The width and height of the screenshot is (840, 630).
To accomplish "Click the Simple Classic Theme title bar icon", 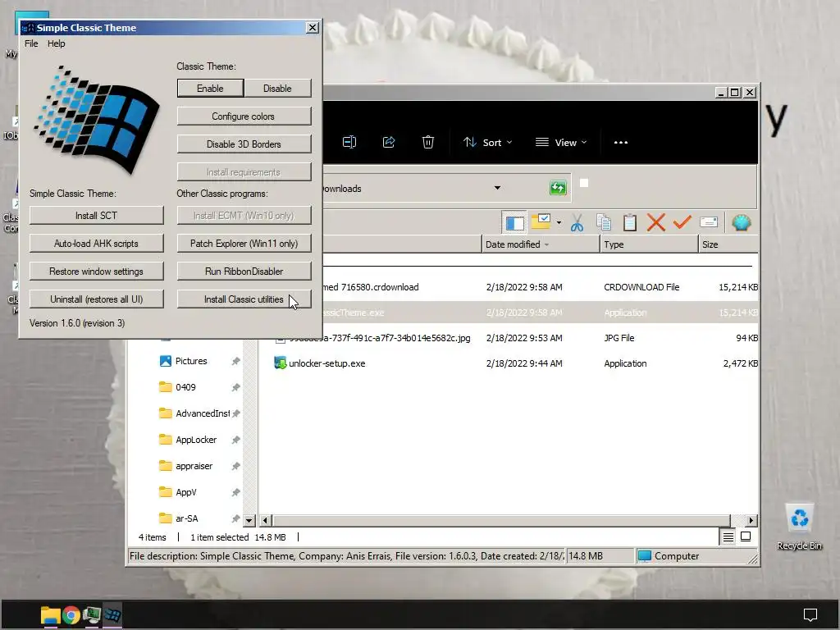I will point(28,28).
